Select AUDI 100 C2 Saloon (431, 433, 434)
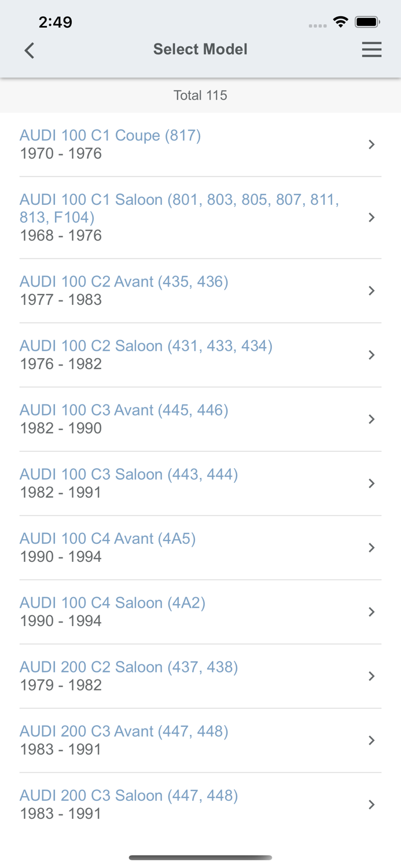 click(x=200, y=355)
